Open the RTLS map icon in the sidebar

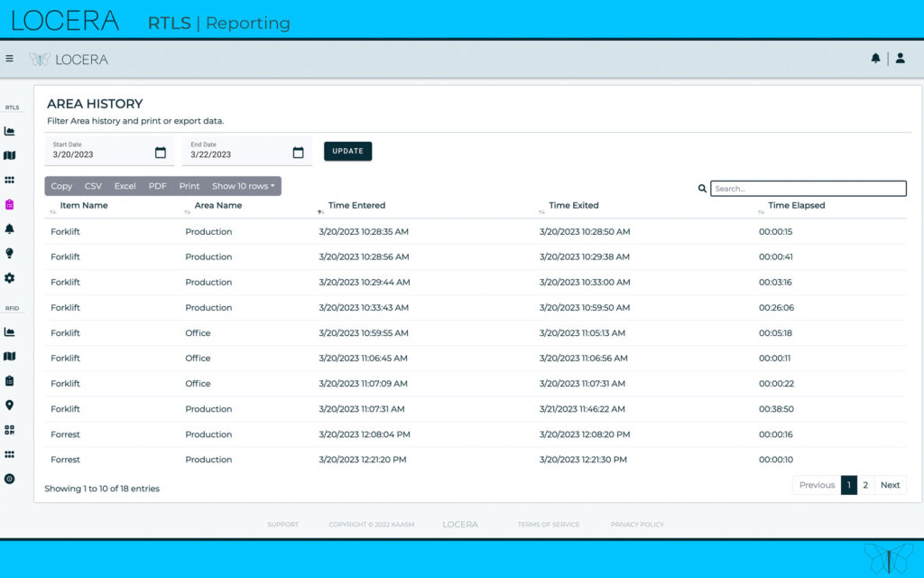(x=12, y=154)
